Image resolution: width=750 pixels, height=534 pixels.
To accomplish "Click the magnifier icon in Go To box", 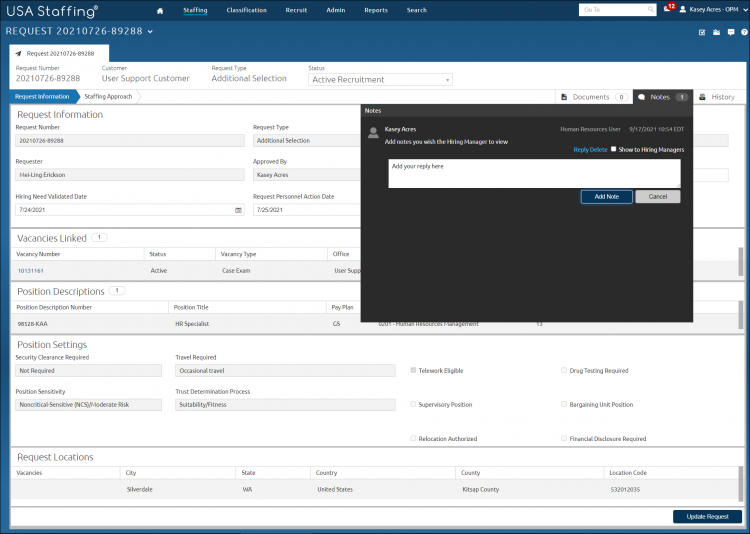I will point(651,10).
